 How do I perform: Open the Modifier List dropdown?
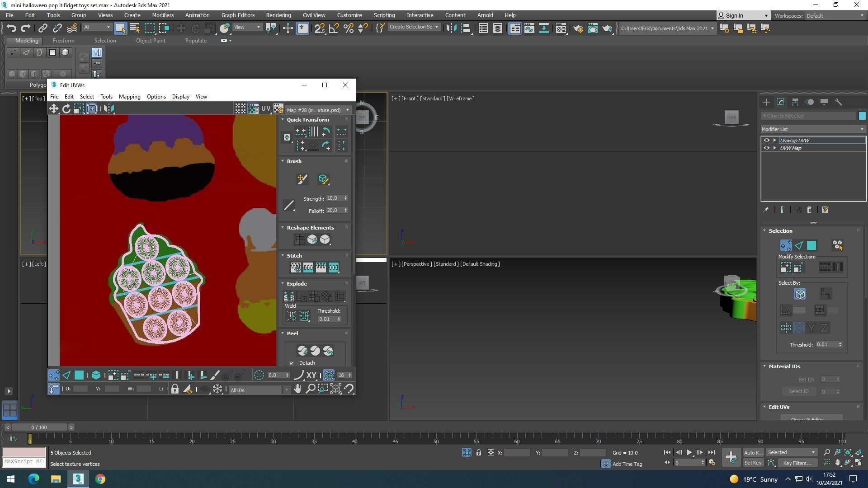point(813,129)
